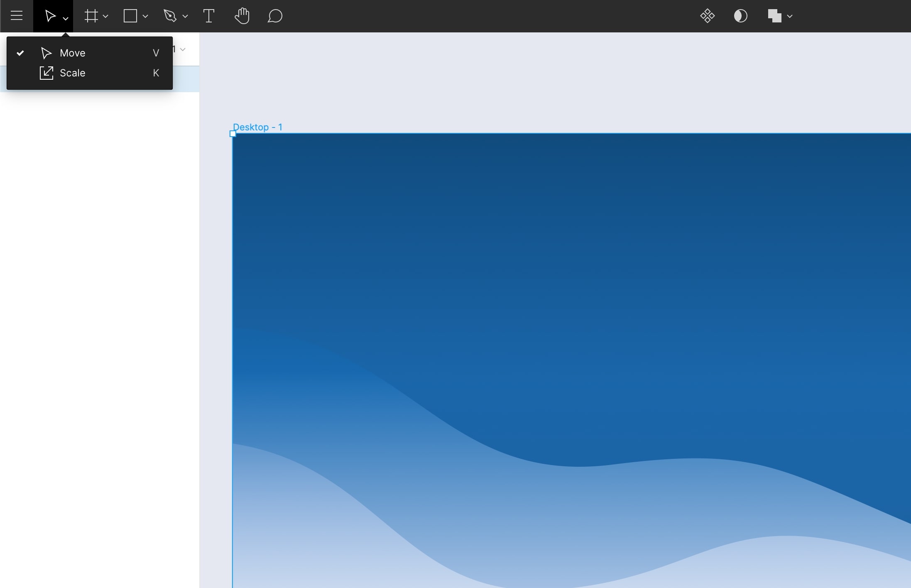Open Boolean operations dropdown arrow

[790, 16]
